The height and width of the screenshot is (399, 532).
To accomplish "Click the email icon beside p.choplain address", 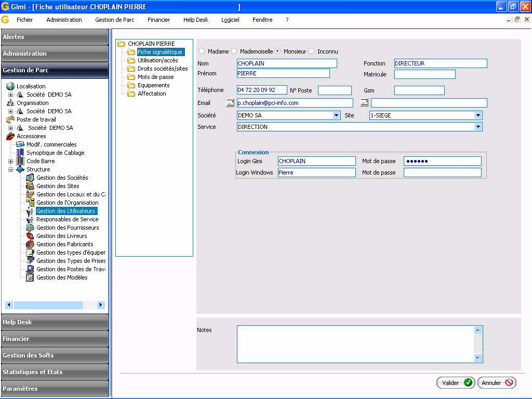I will click(230, 103).
